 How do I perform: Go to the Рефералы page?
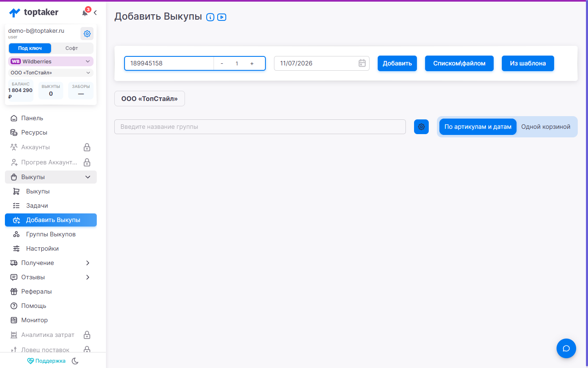click(x=51, y=292)
